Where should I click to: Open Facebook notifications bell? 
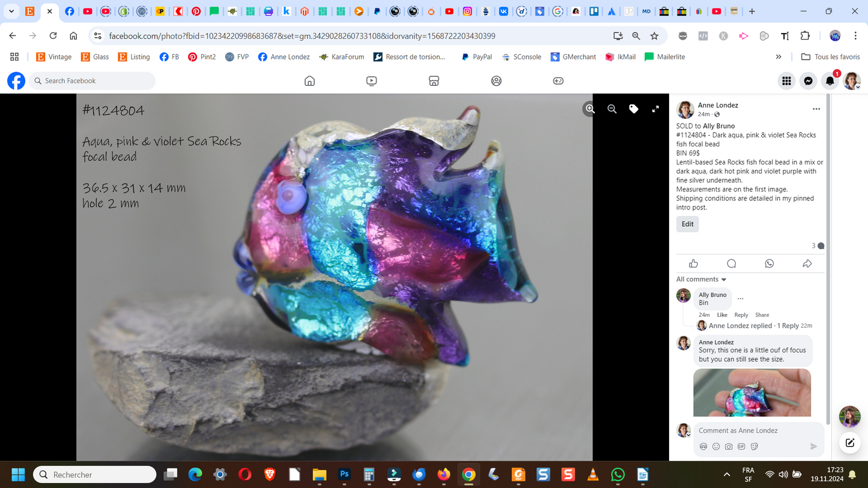(830, 80)
